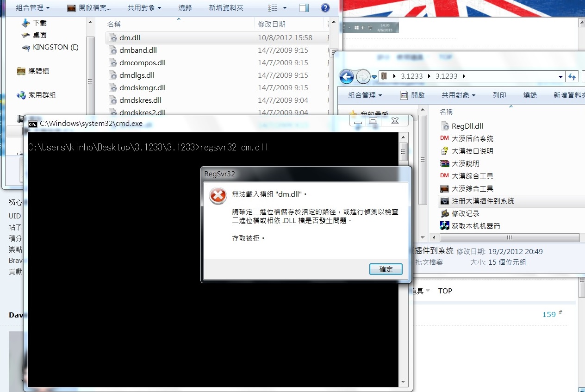
Task: Click the regsvr32 dm.dll command line text
Action: click(235, 148)
